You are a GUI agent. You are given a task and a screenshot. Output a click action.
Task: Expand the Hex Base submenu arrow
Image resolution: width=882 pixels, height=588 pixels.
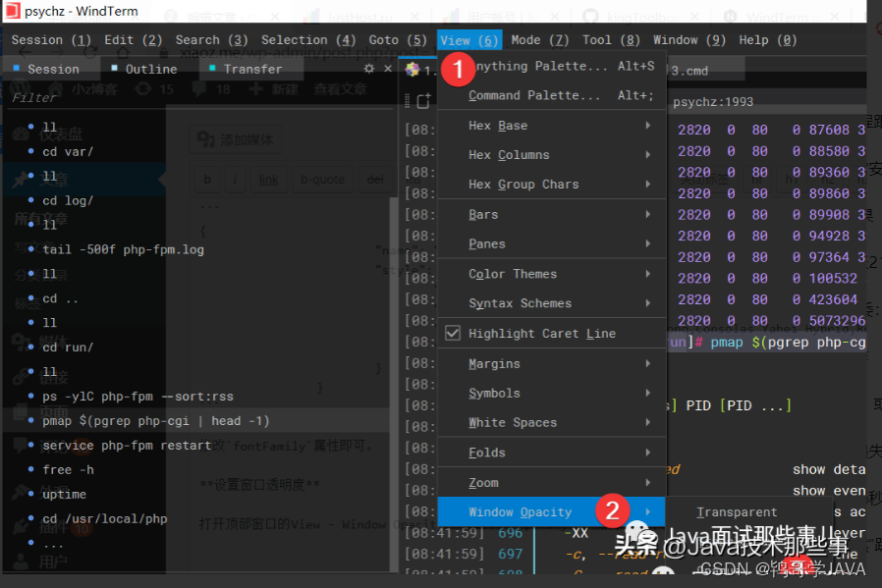tap(648, 125)
